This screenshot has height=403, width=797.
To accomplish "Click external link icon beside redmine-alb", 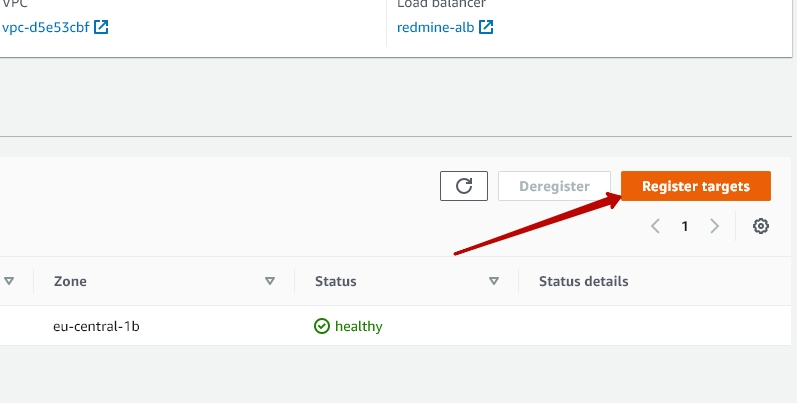I will click(486, 27).
